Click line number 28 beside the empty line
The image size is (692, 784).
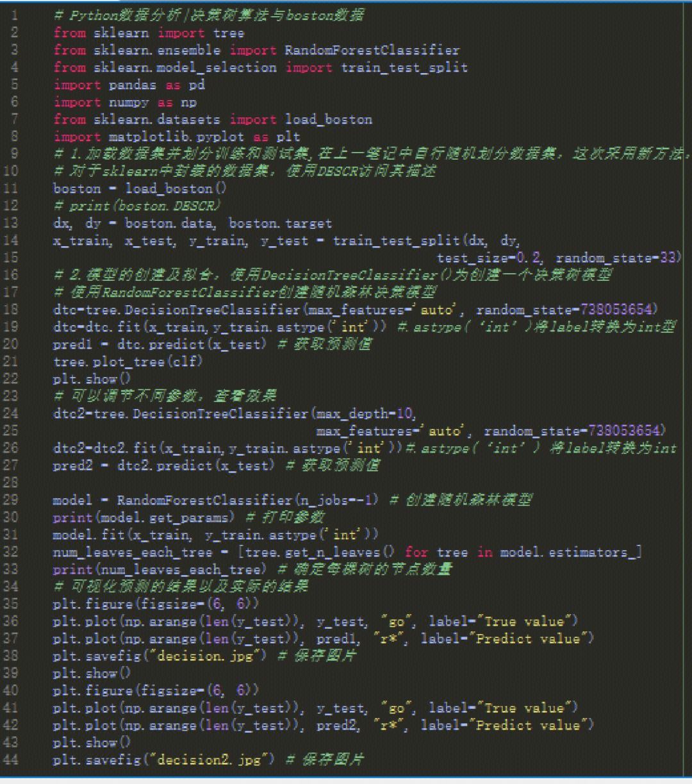click(x=14, y=483)
